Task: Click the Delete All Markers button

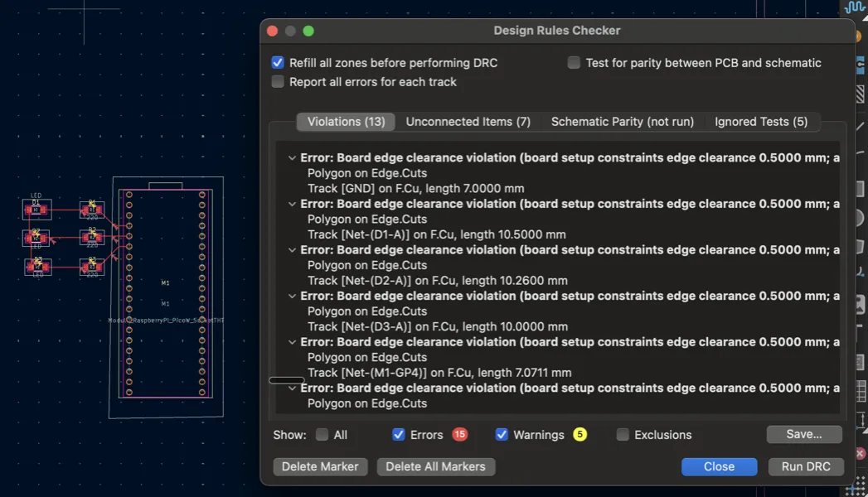Action: pyautogui.click(x=435, y=466)
